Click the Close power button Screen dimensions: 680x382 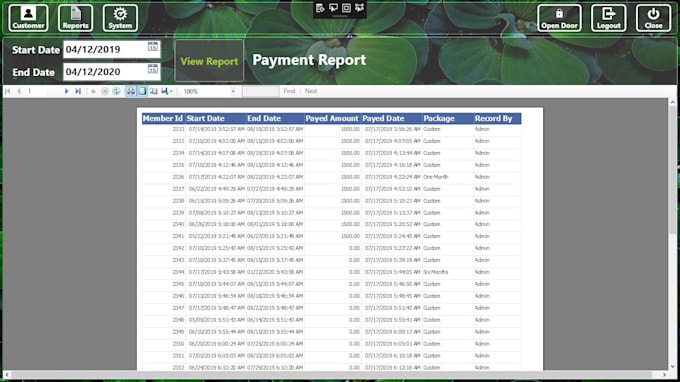pyautogui.click(x=653, y=18)
